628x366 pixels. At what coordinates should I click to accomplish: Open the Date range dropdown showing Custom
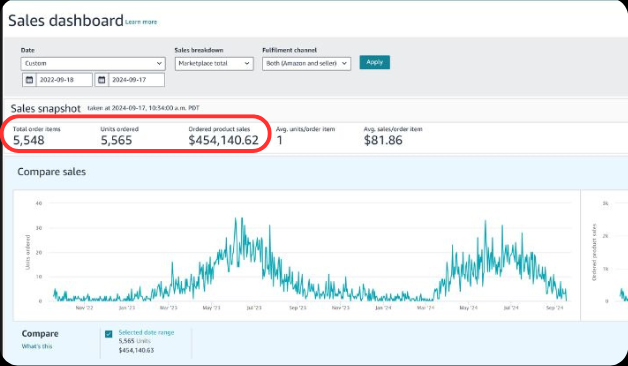[x=93, y=63]
